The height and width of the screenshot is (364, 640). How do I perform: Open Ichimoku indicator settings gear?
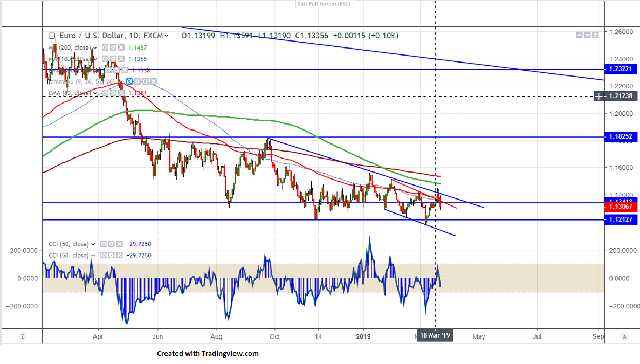tap(137, 81)
